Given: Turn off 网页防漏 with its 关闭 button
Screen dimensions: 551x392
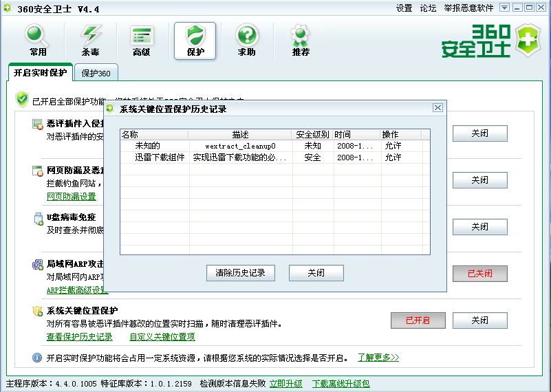Looking at the screenshot, I should click(479, 180).
